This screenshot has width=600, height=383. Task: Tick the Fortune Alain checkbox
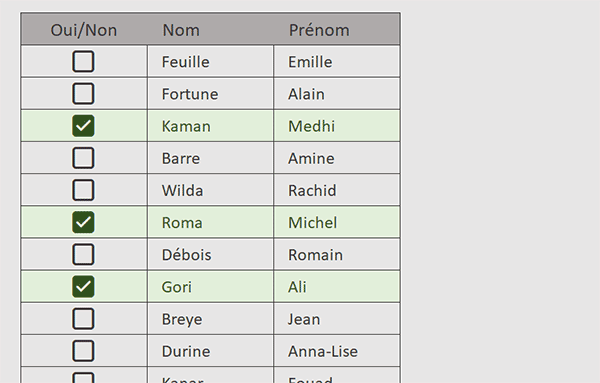tap(83, 93)
